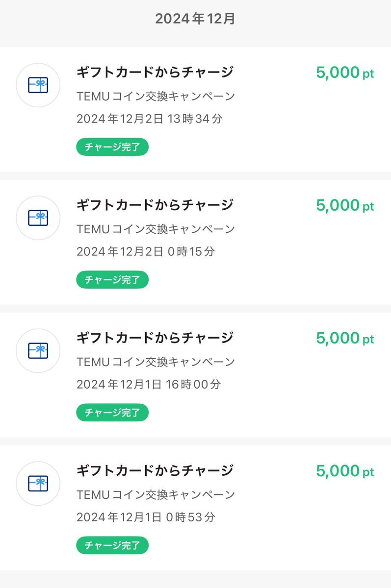The width and height of the screenshot is (391, 588).
Task: Tap the date 2024年12月1日 16時00分
Action: tap(149, 384)
